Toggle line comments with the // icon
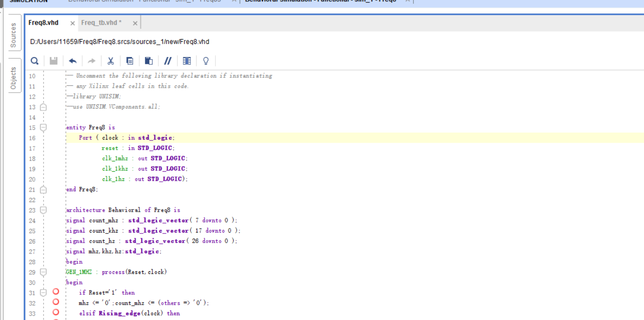Screen dimensions: 644x320 pos(168,61)
